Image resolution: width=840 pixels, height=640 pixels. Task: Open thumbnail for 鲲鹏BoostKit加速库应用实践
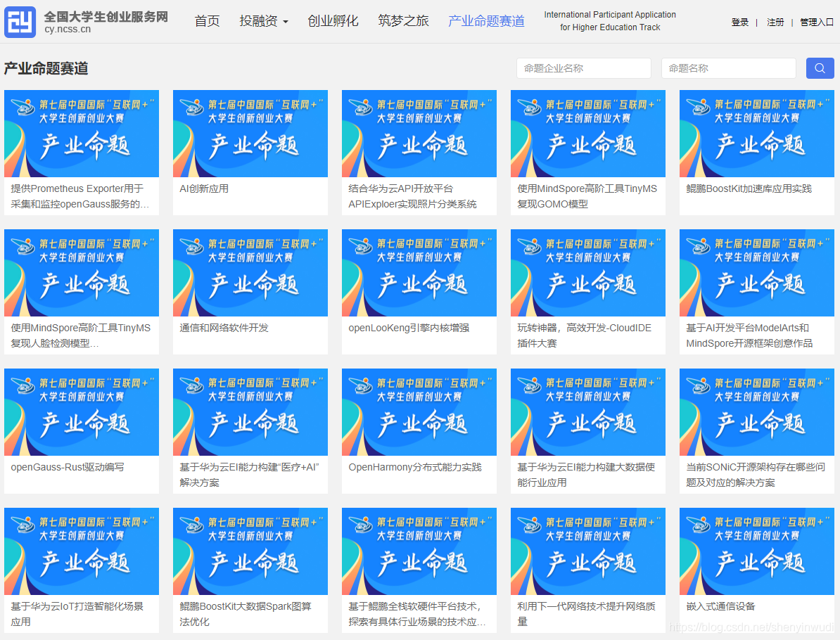point(756,134)
